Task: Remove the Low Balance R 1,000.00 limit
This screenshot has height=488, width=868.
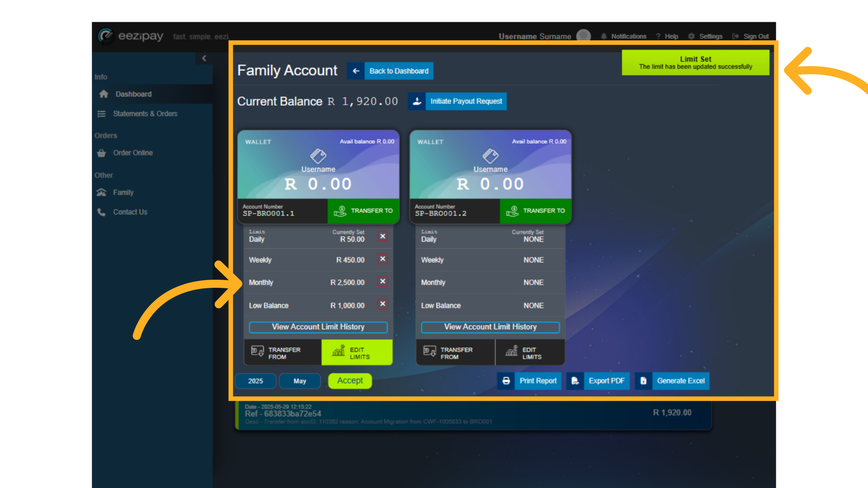Action: tap(382, 304)
